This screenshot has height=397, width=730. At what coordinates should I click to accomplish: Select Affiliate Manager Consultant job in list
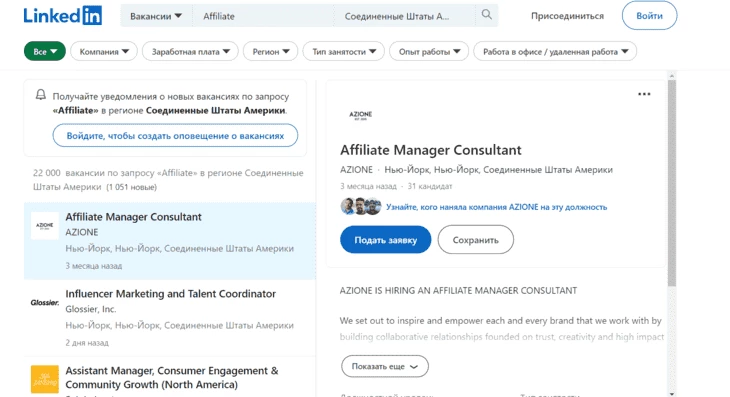pos(169,241)
